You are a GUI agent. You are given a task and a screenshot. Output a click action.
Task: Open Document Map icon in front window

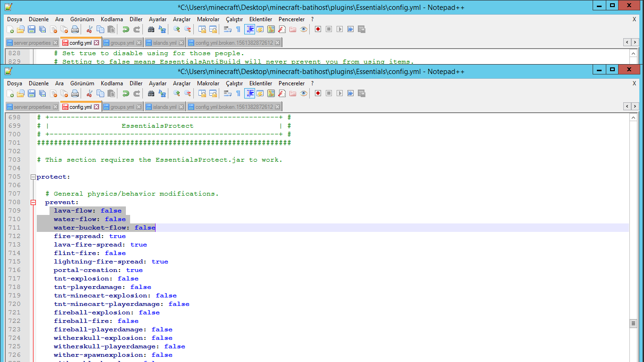[x=271, y=93]
